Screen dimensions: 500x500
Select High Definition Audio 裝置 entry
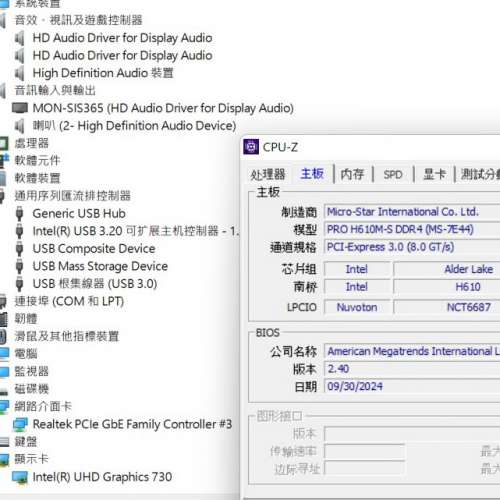pyautogui.click(x=103, y=73)
